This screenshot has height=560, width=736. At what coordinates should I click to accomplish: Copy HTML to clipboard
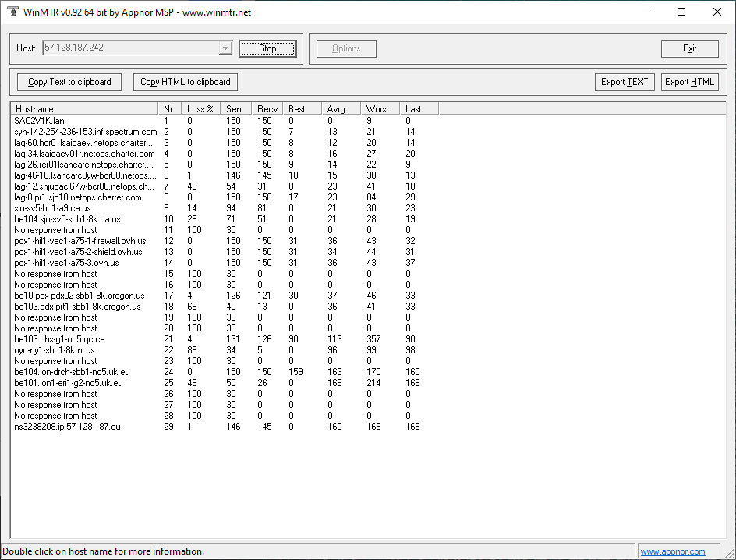point(186,82)
